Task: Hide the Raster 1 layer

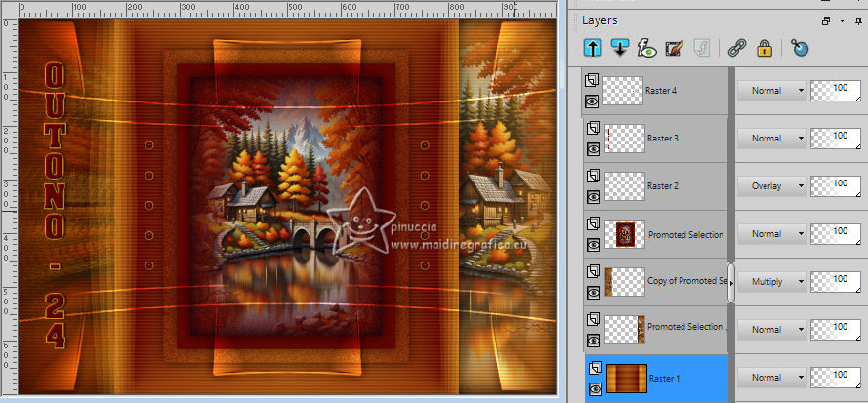Action: pyautogui.click(x=596, y=389)
